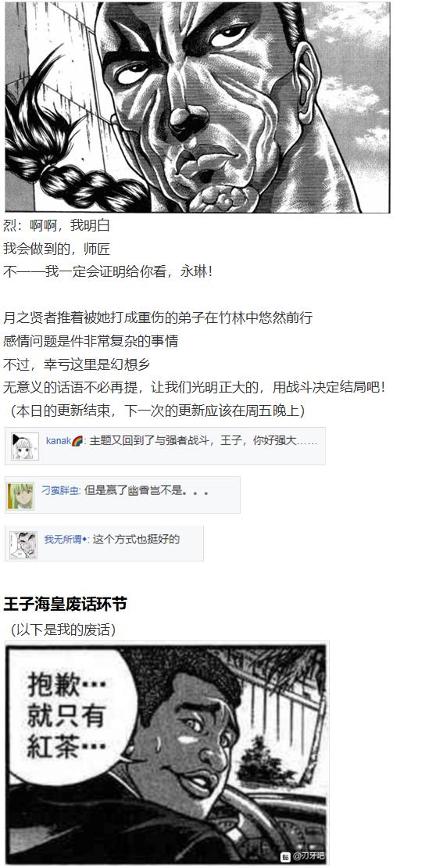Open kanak's avatar picture
Viewport: 436px width, 868px height.
(25, 447)
